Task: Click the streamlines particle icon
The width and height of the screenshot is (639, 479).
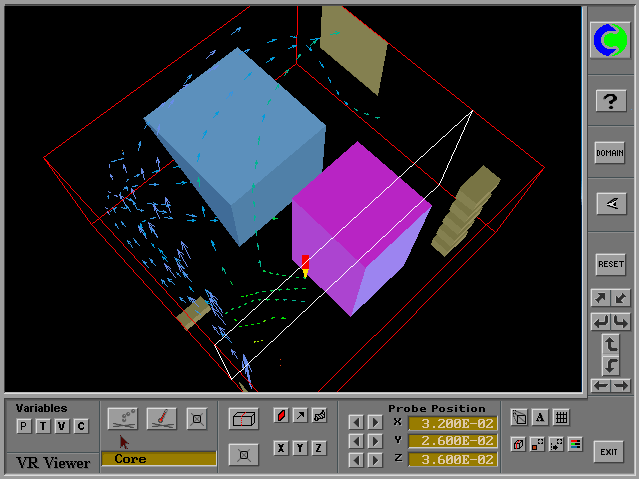Action: point(123,418)
